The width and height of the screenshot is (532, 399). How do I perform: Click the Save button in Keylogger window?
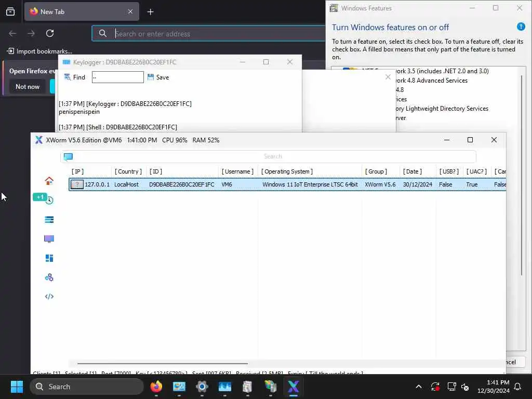158,77
